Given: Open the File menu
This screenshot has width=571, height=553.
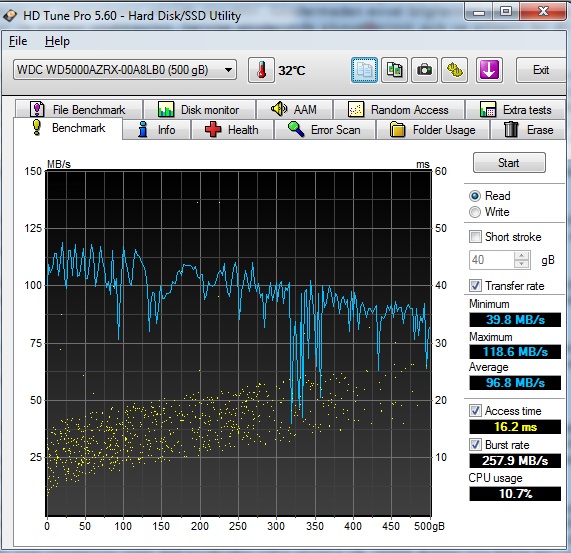Looking at the screenshot, I should (x=18, y=41).
